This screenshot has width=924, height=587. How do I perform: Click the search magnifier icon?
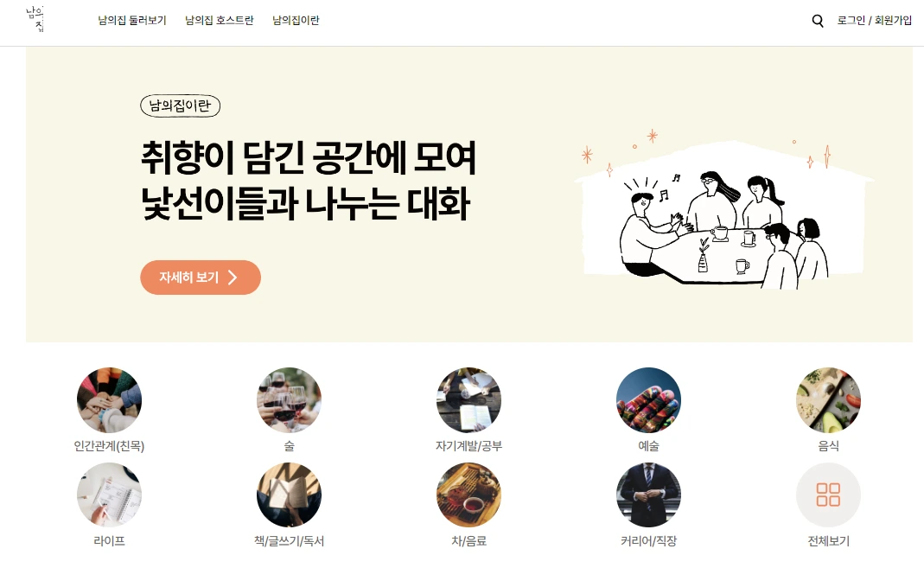[x=818, y=22]
